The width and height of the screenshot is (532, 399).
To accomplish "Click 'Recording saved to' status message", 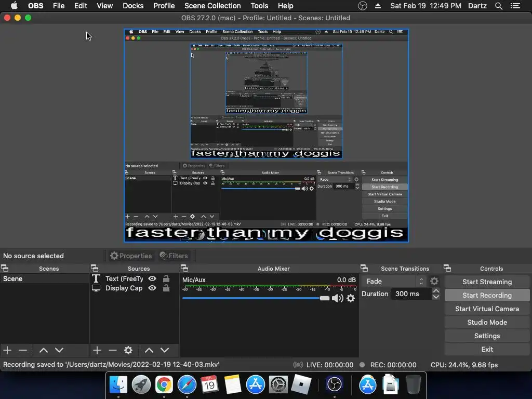I will click(111, 364).
